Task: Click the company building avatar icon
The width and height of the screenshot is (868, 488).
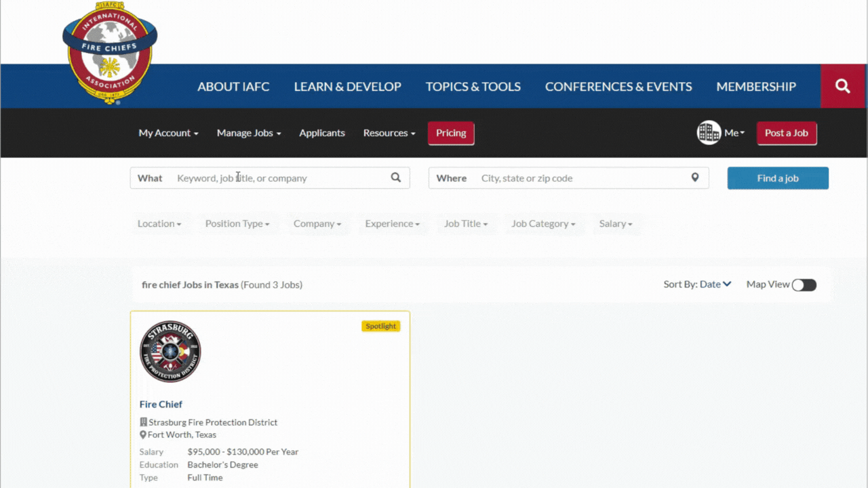Action: point(709,133)
